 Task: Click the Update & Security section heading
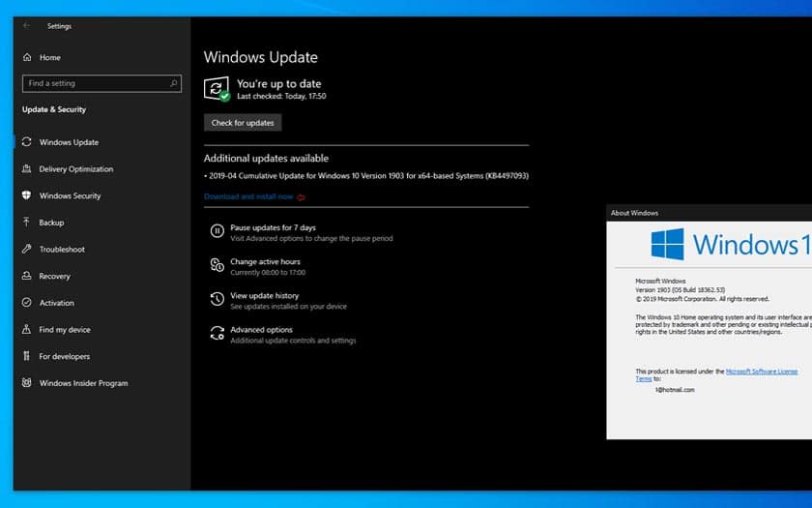pyautogui.click(x=54, y=109)
